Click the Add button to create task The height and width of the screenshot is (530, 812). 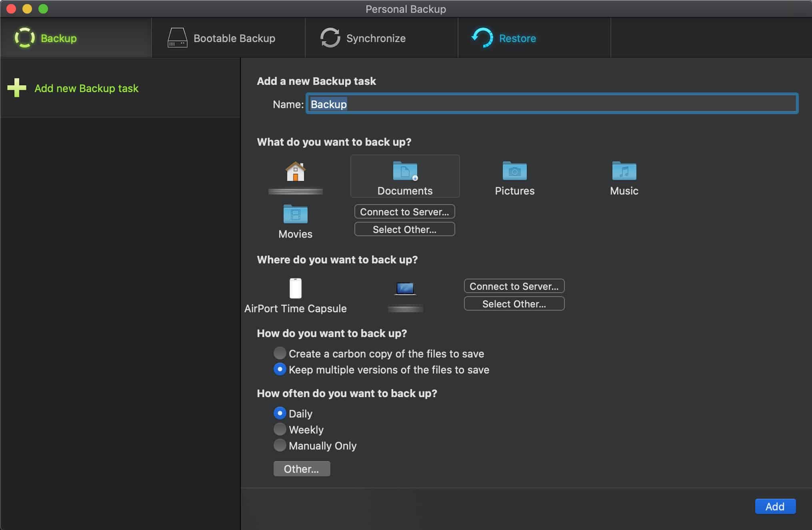(775, 506)
